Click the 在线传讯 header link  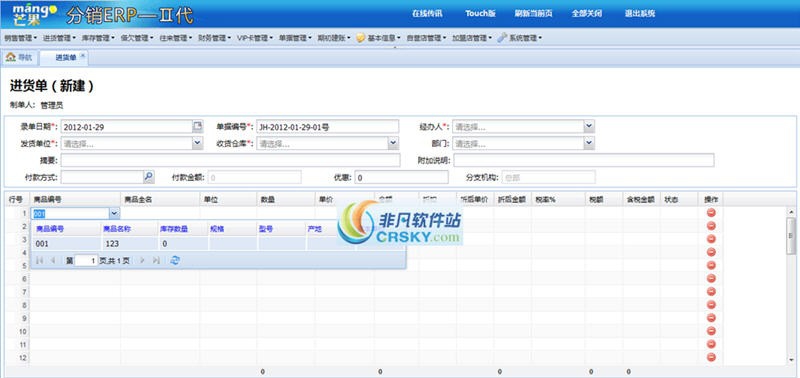pos(427,14)
